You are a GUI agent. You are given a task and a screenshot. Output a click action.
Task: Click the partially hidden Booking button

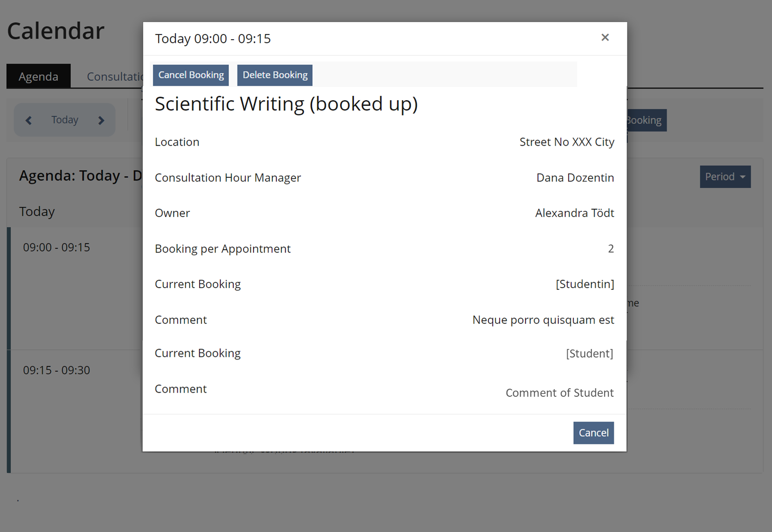646,121
